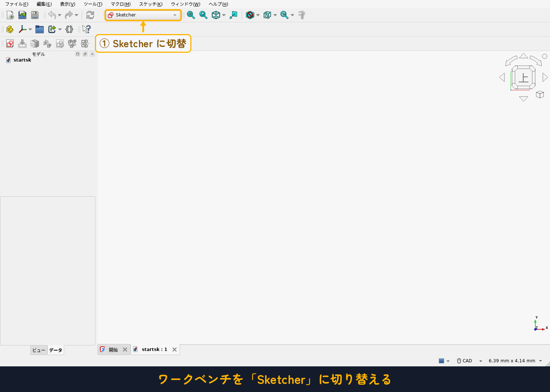Expand the zoom tools dropdown arrow
550x392 pixels.
(x=292, y=15)
